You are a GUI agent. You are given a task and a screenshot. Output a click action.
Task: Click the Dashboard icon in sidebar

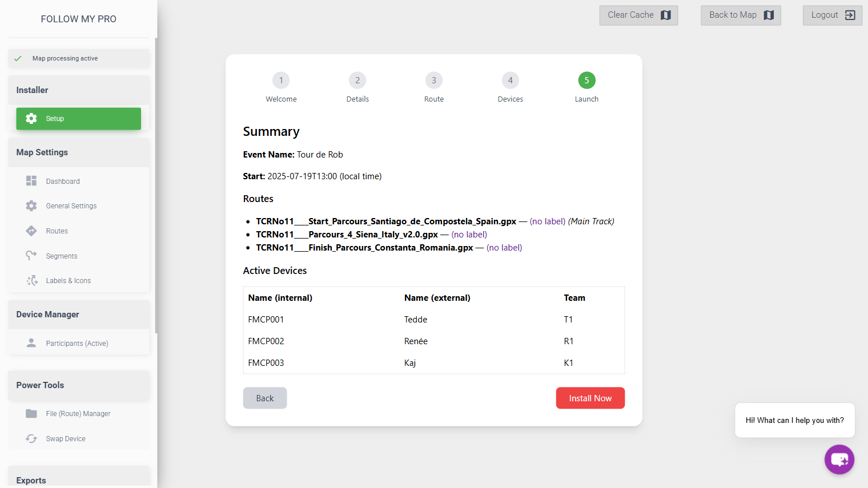[31, 181]
